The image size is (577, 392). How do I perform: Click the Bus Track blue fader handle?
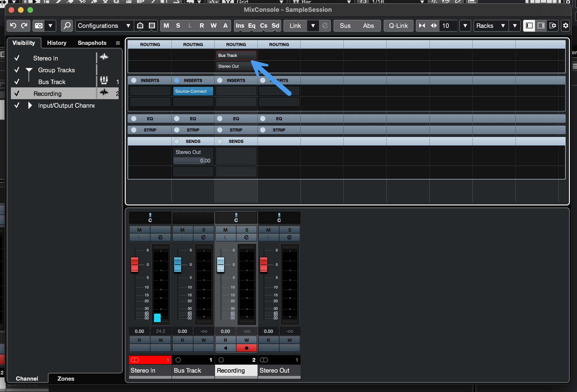(x=177, y=264)
